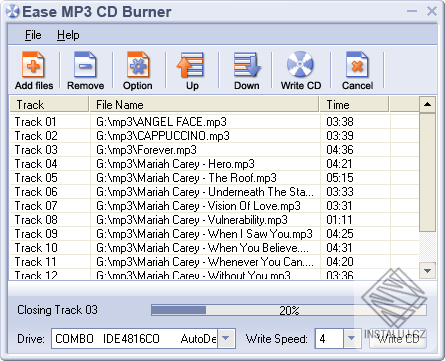Select Track 09 row
445x361 pixels.
click(x=214, y=234)
